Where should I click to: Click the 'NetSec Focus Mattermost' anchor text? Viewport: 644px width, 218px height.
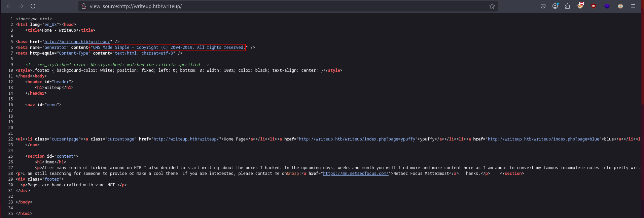click(x=421, y=174)
